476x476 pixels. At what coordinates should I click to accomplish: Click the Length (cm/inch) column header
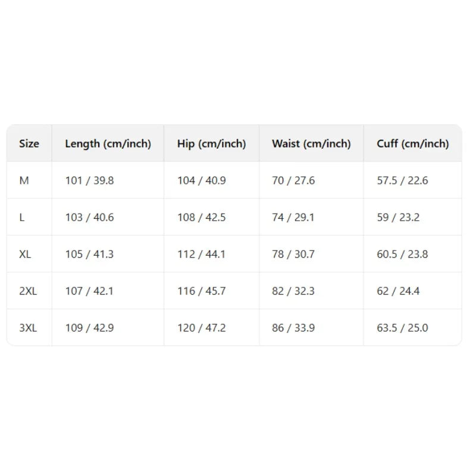[108, 143]
